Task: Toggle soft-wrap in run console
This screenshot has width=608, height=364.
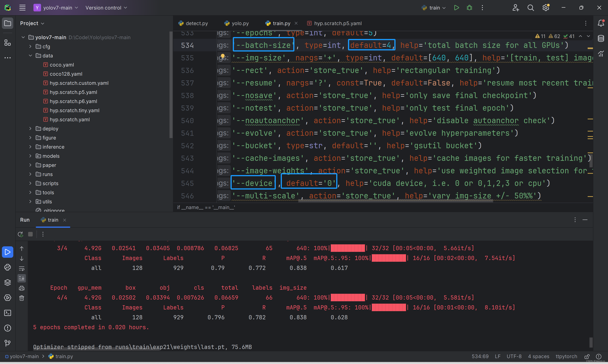Action: click(x=22, y=268)
